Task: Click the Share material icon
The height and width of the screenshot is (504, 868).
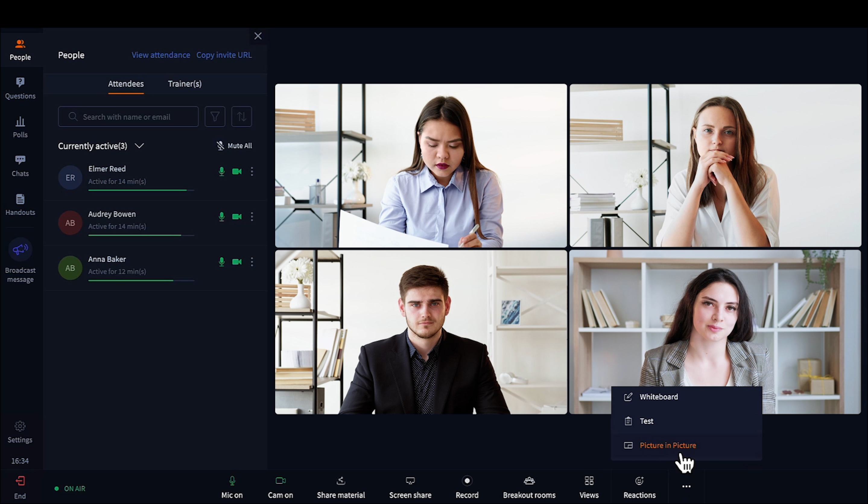Action: click(341, 481)
